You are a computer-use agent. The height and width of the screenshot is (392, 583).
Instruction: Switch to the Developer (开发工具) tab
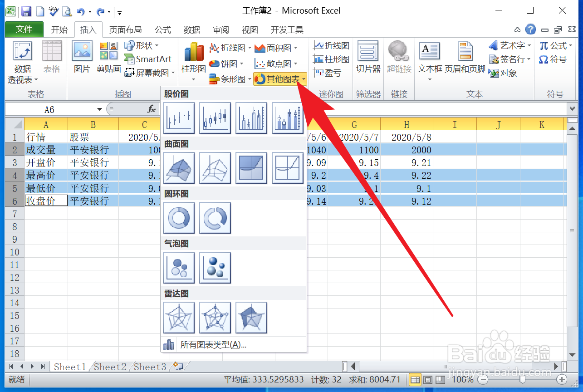[x=287, y=30]
